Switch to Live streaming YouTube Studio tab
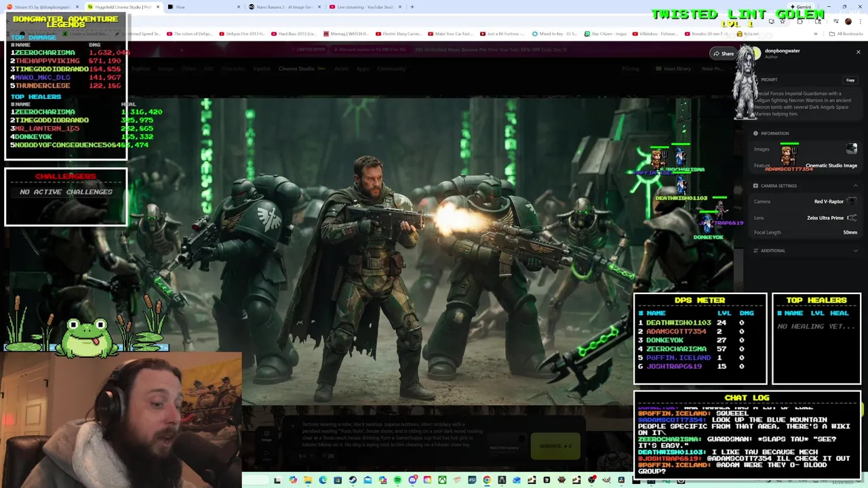The image size is (868, 488). [363, 7]
